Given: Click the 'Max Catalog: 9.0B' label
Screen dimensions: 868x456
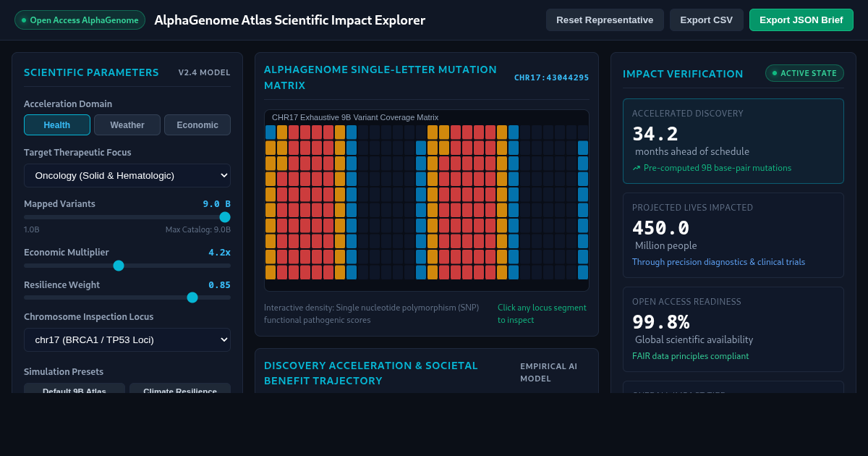Looking at the screenshot, I should coord(198,229).
